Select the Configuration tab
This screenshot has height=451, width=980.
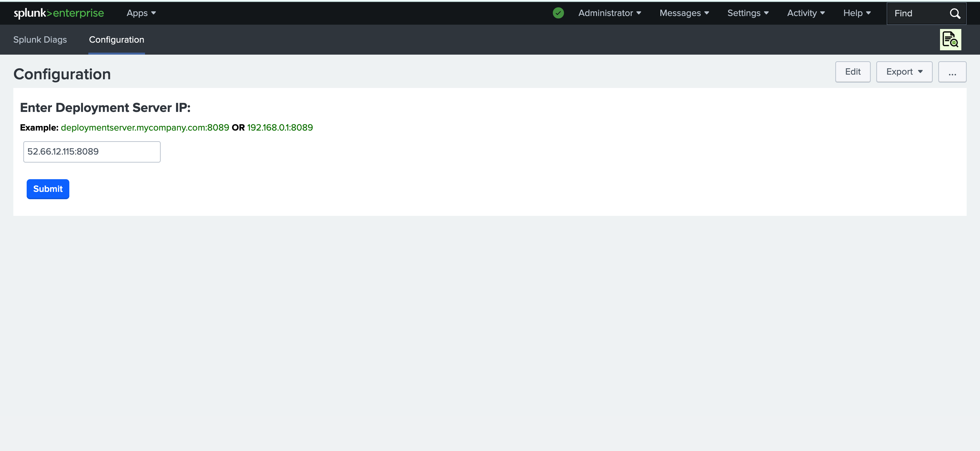(116, 40)
